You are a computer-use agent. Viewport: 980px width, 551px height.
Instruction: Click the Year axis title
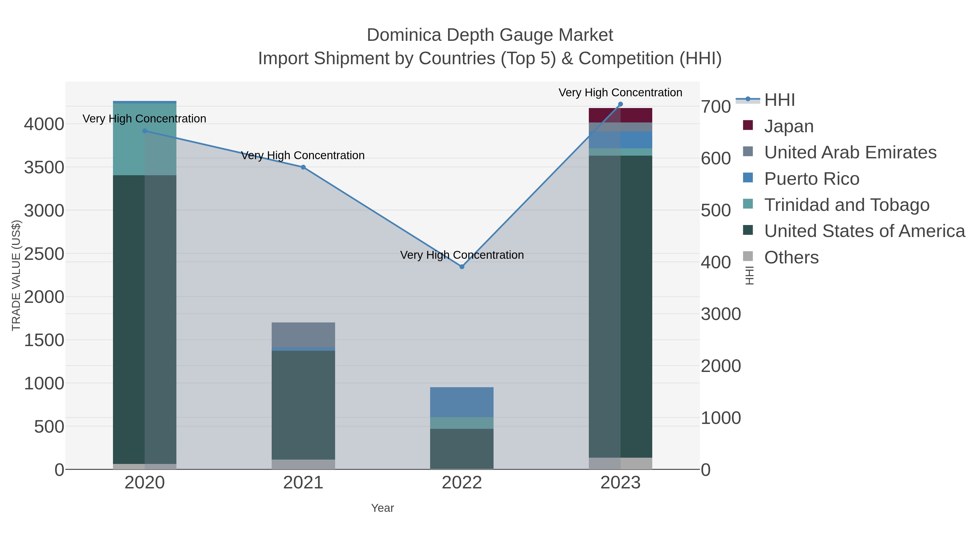(382, 508)
